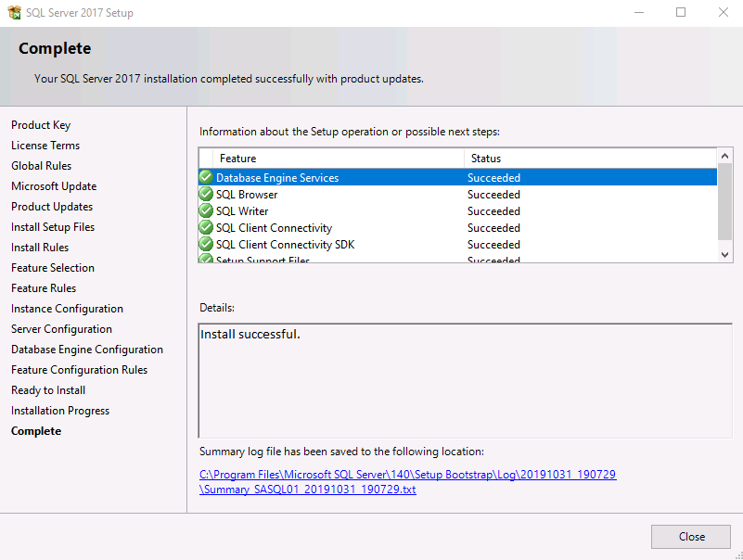Click Ready to Install step

click(48, 390)
